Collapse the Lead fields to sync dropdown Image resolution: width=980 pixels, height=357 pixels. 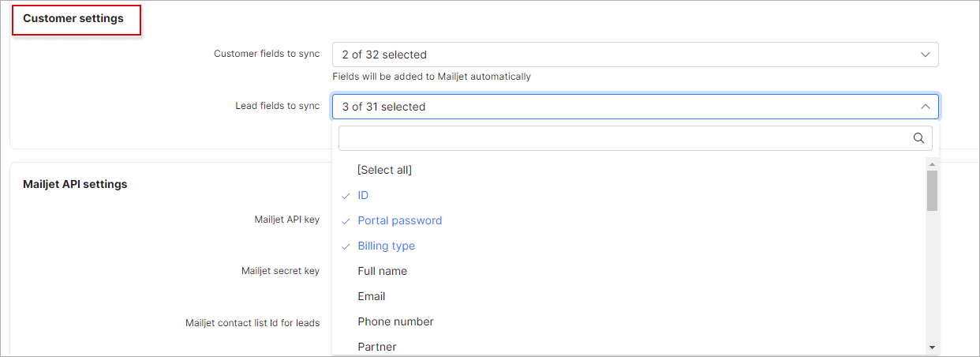click(635, 107)
